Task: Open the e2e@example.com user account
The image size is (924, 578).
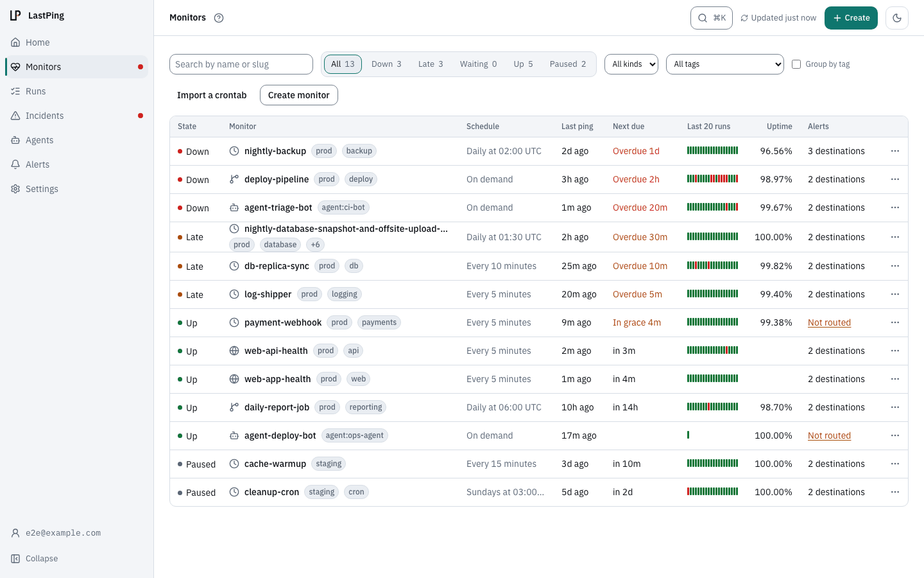Action: coord(76,533)
